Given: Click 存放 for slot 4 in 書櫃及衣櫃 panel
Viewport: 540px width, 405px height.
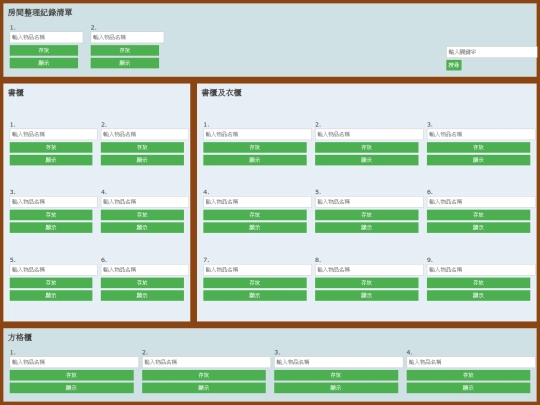Looking at the screenshot, I should pyautogui.click(x=255, y=215).
